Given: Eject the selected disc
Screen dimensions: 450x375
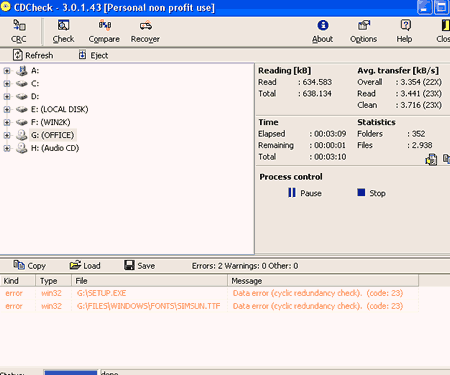Looking at the screenshot, I should point(93,55).
